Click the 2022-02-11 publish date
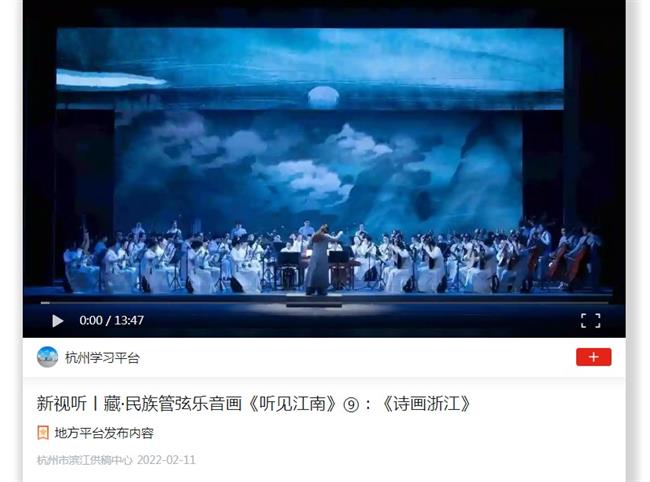This screenshot has width=650, height=482. coord(166,460)
